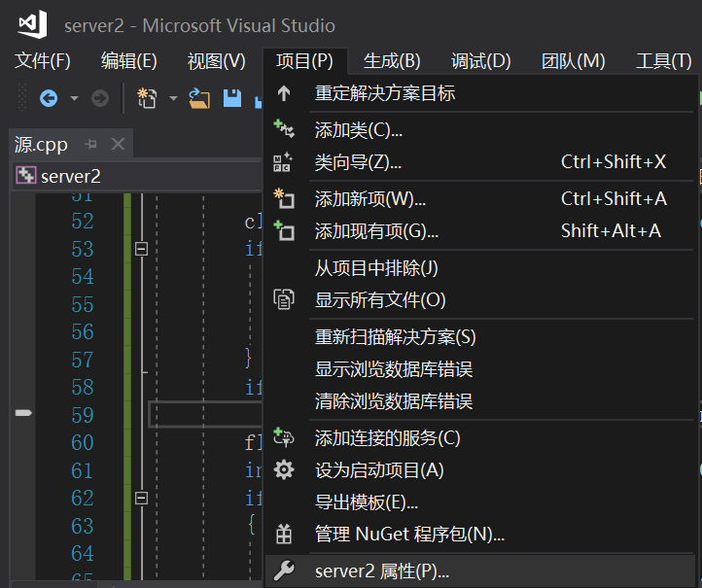
Task: Select 重定解决方案目标 menu item
Action: (x=479, y=93)
